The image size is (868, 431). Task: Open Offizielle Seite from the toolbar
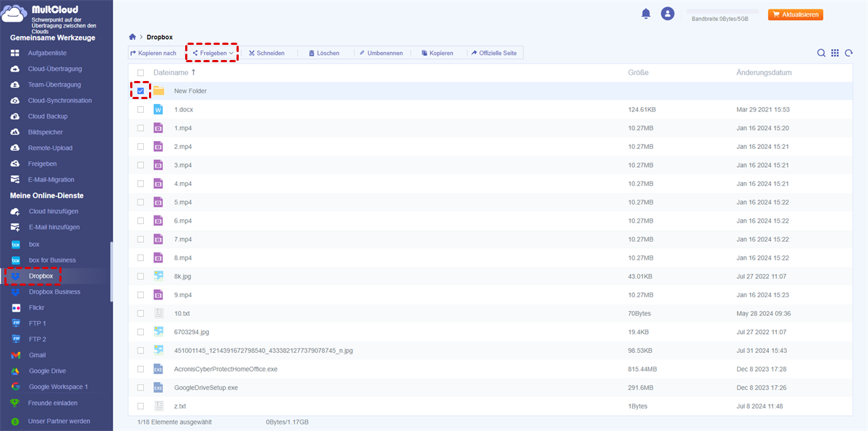[493, 53]
